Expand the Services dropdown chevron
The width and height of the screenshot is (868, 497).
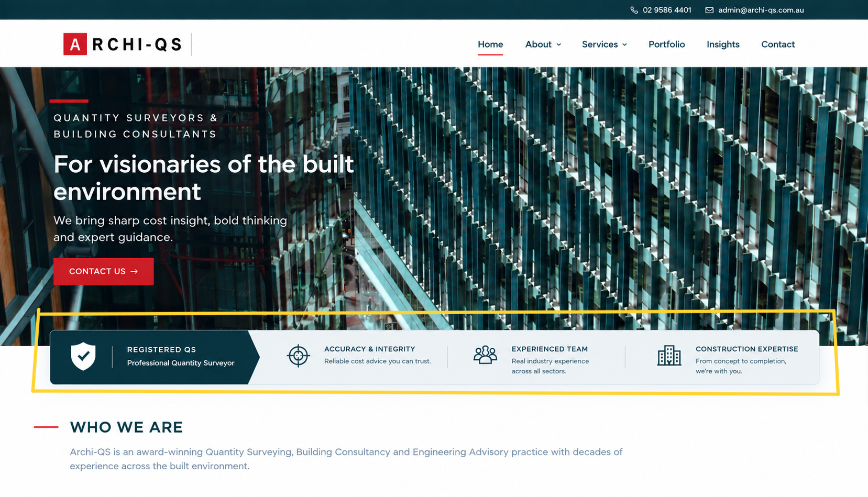pos(624,45)
